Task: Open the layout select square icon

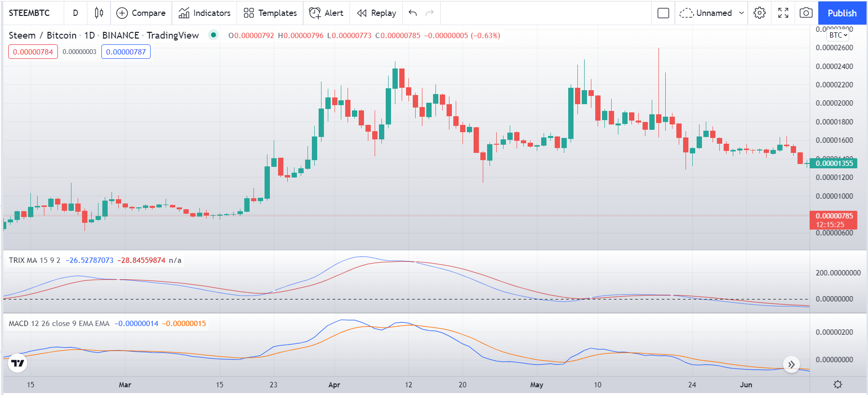Action: click(663, 13)
